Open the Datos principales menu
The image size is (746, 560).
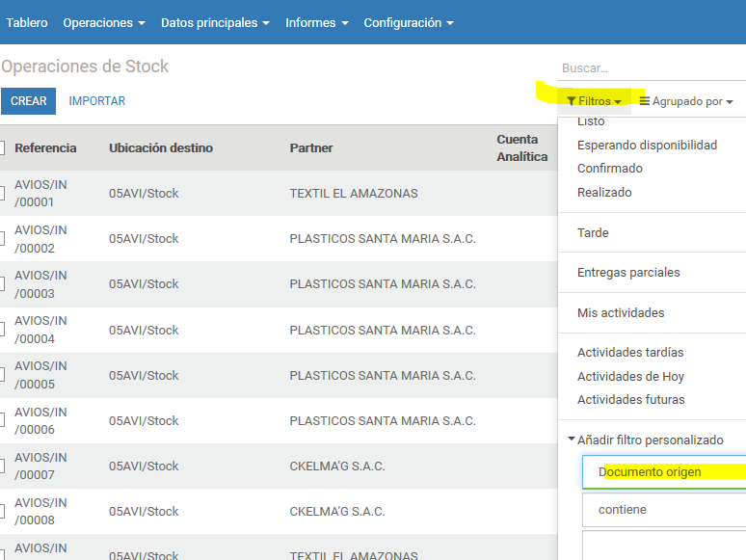(x=215, y=22)
